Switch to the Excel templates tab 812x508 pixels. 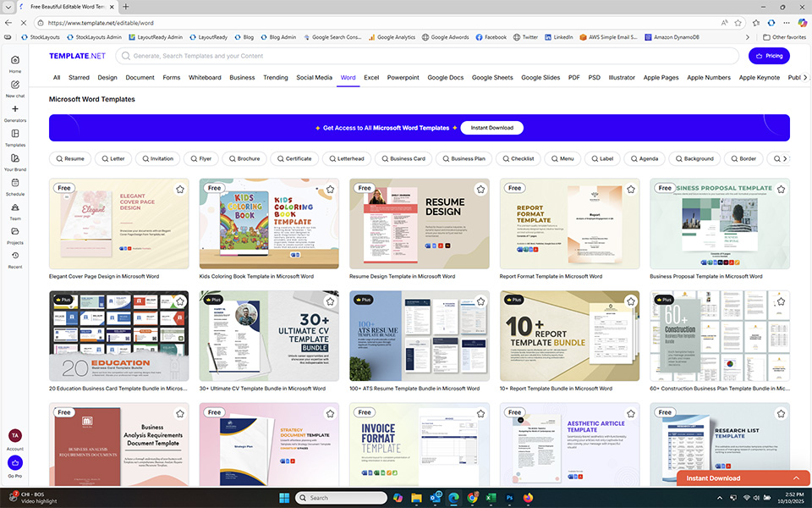tap(370, 77)
